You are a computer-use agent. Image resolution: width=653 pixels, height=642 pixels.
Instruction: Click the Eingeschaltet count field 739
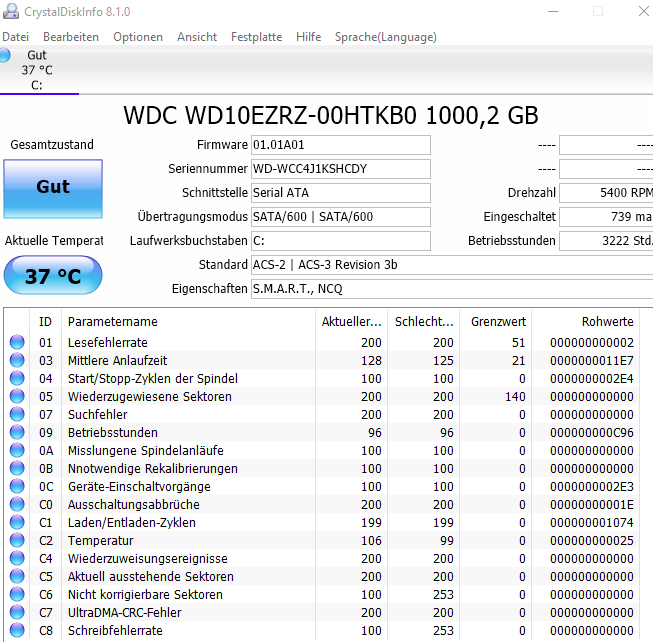pos(606,217)
